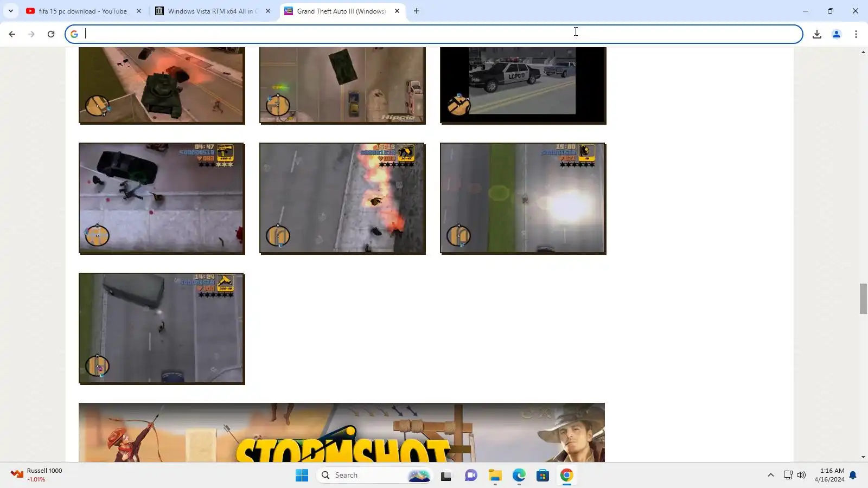868x488 pixels.
Task: Select the Grand Theft Auto III (Windows) tab
Action: (x=342, y=11)
